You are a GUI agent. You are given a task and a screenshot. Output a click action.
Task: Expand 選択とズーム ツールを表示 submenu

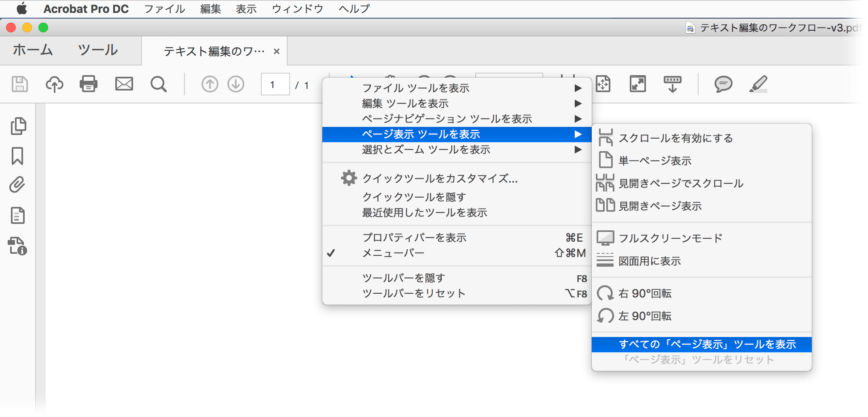[x=457, y=150]
